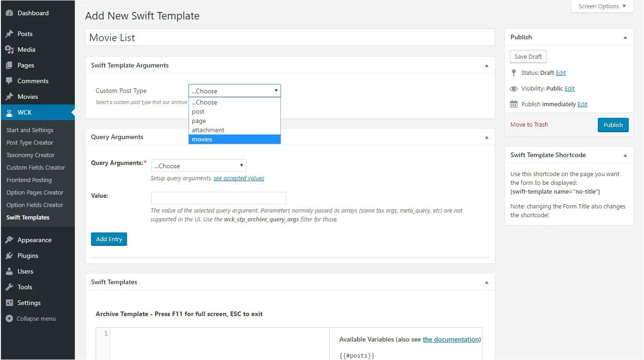Viewport: 644px width, 360px height.
Task: Open Post Type Creator submenu item
Action: [x=30, y=143]
